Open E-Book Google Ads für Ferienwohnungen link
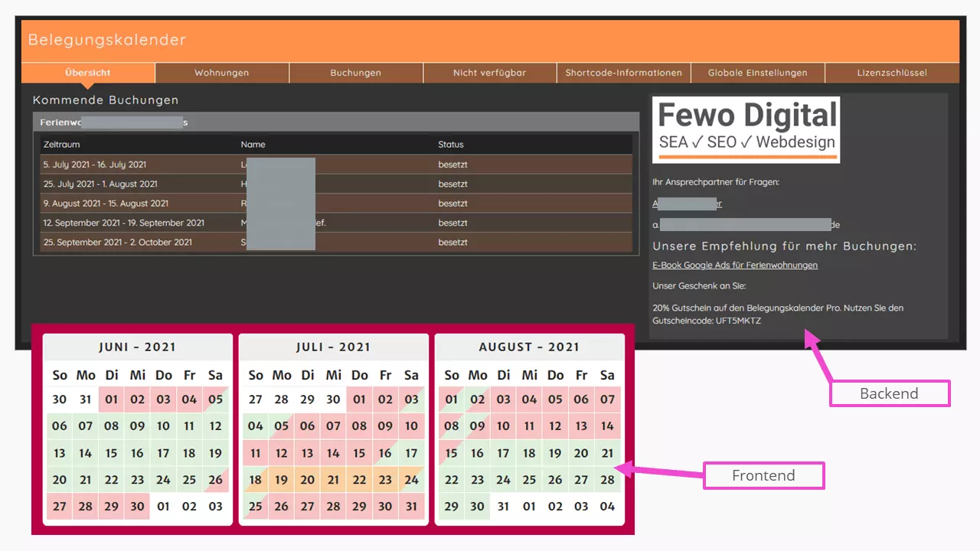The width and height of the screenshot is (980, 551). (734, 265)
